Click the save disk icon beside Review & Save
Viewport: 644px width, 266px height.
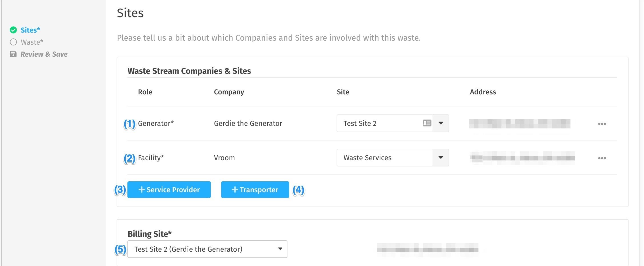[x=13, y=54]
